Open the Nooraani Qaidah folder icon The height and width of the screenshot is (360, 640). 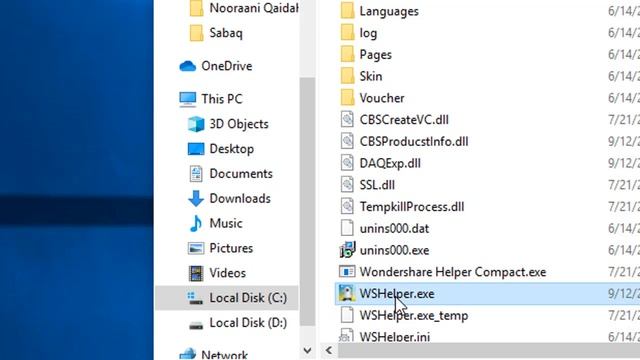(x=196, y=8)
